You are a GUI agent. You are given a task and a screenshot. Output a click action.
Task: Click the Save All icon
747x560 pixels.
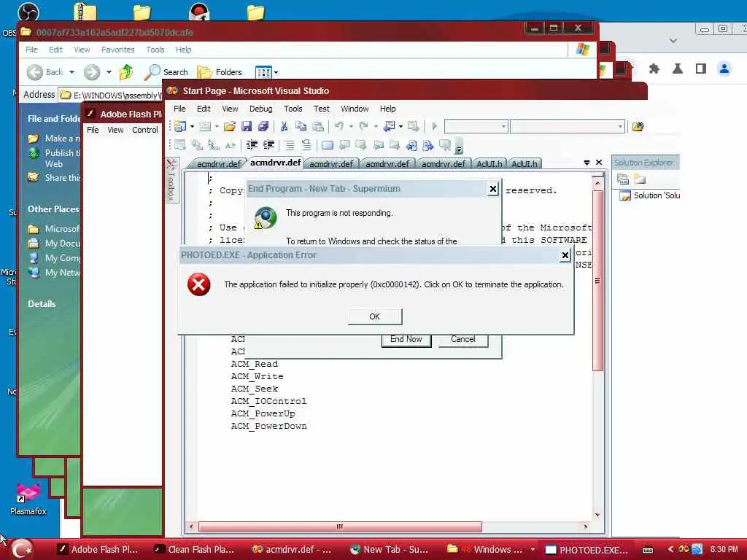tap(263, 126)
